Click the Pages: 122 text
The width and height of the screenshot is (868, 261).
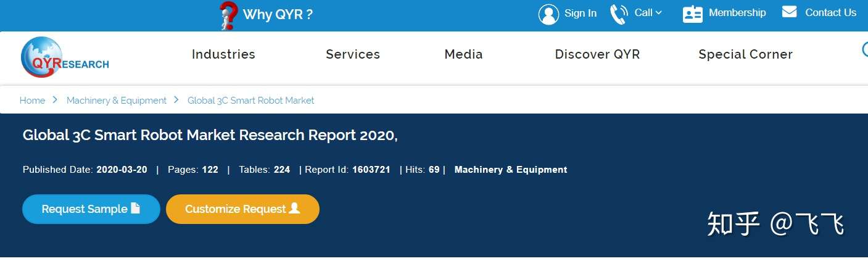click(x=193, y=170)
